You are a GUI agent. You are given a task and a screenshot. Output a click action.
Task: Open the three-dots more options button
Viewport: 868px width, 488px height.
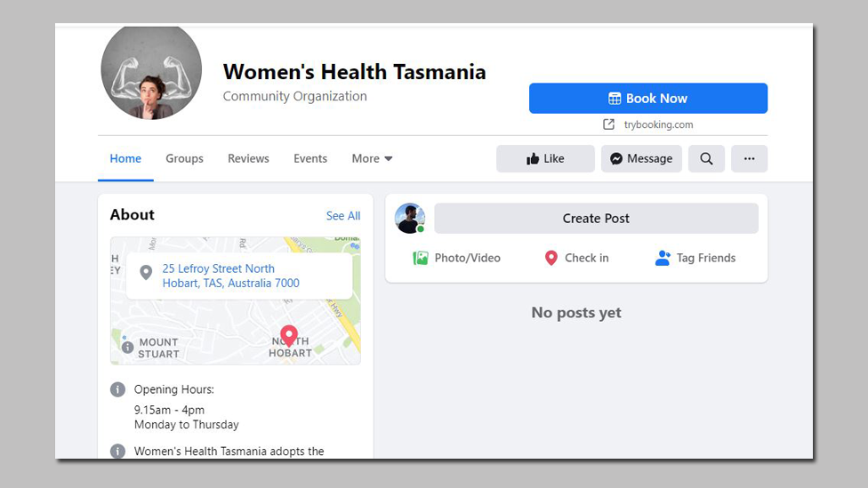click(749, 159)
